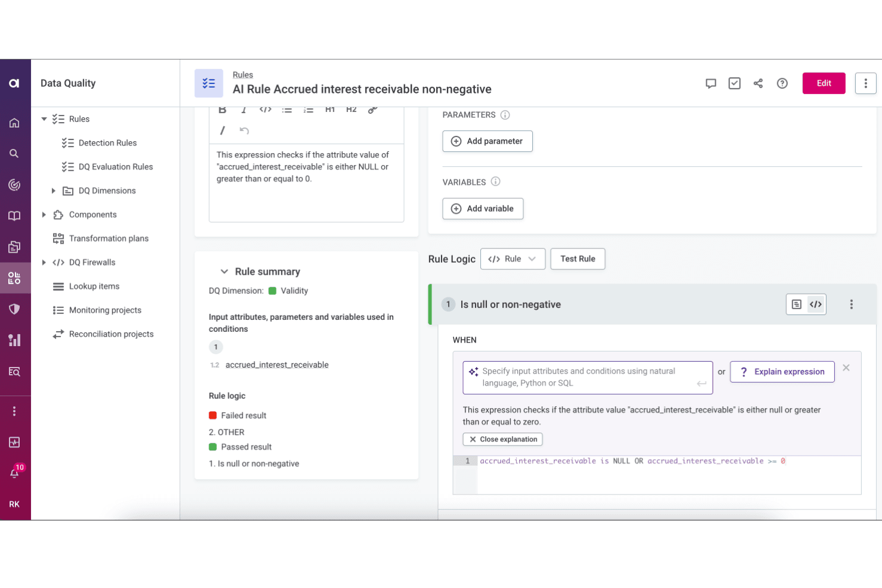Expand the DQ Firewalls tree node

pyautogui.click(x=44, y=262)
